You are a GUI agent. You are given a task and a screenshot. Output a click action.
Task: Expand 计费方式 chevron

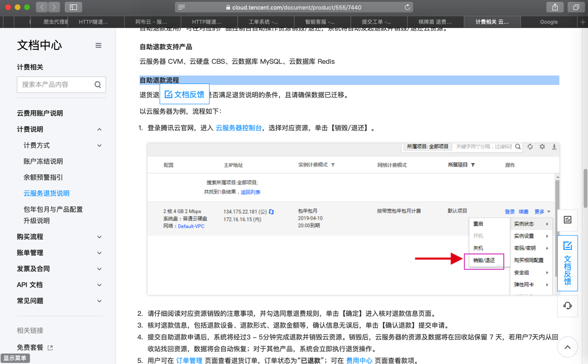coord(99,145)
